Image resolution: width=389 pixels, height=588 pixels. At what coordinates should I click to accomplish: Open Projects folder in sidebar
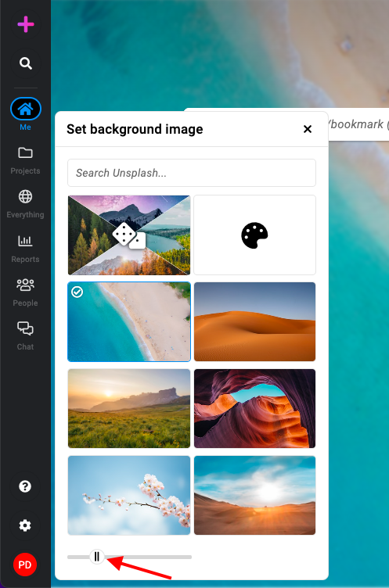point(25,160)
